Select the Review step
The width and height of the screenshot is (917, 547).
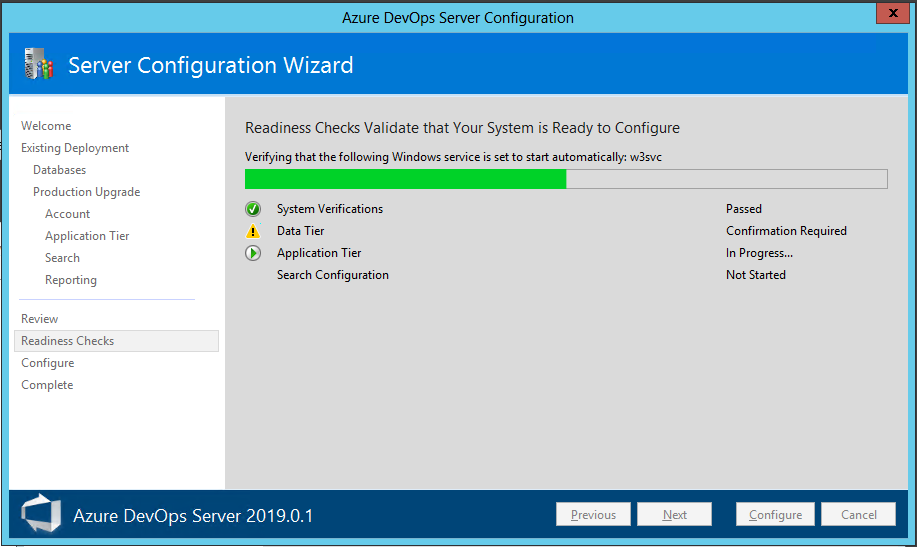click(x=40, y=319)
